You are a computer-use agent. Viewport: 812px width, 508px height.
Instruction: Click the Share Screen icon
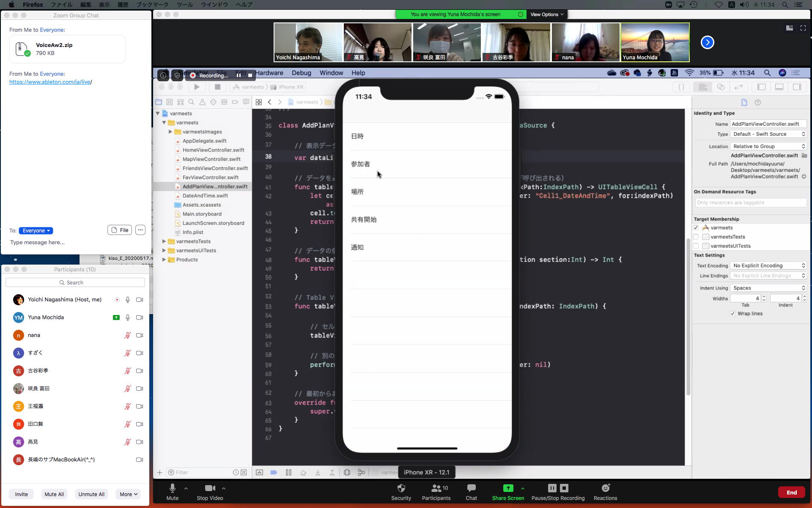[x=508, y=488]
